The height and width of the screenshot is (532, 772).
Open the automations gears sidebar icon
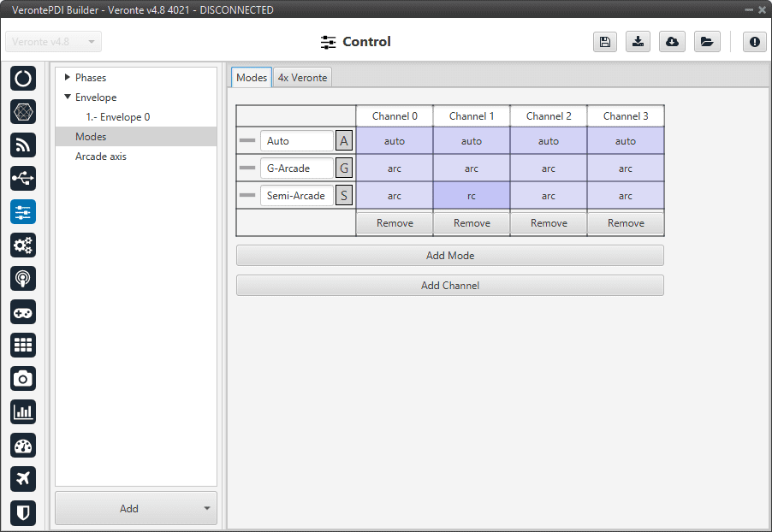[22, 245]
